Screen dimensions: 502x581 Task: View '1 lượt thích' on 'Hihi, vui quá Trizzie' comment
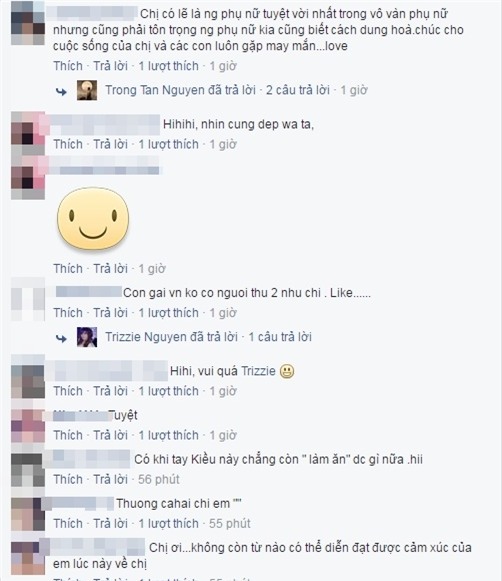[x=169, y=391]
